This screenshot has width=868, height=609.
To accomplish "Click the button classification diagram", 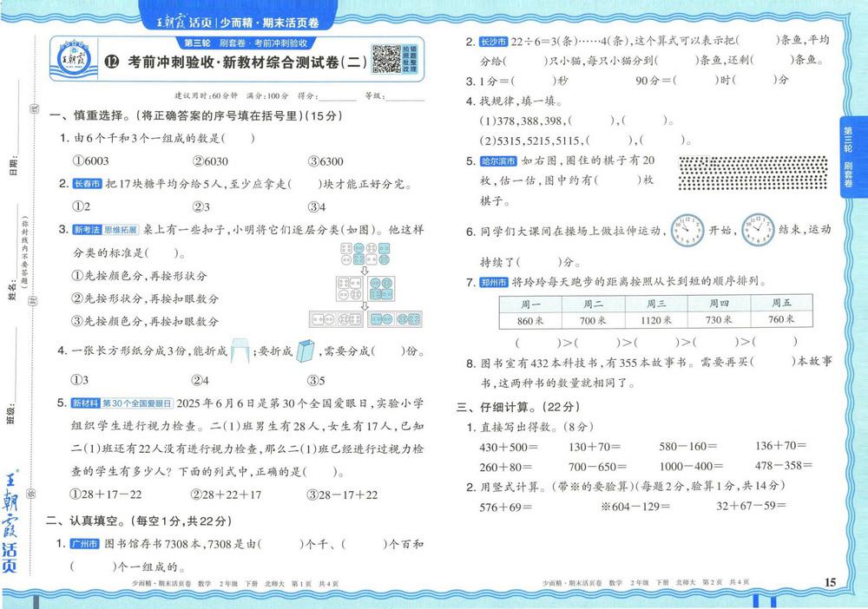I will [x=365, y=285].
